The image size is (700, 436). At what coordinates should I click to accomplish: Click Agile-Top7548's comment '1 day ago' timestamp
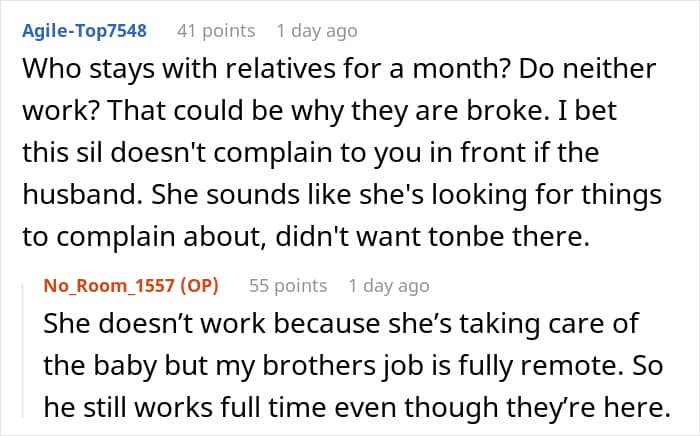[316, 31]
